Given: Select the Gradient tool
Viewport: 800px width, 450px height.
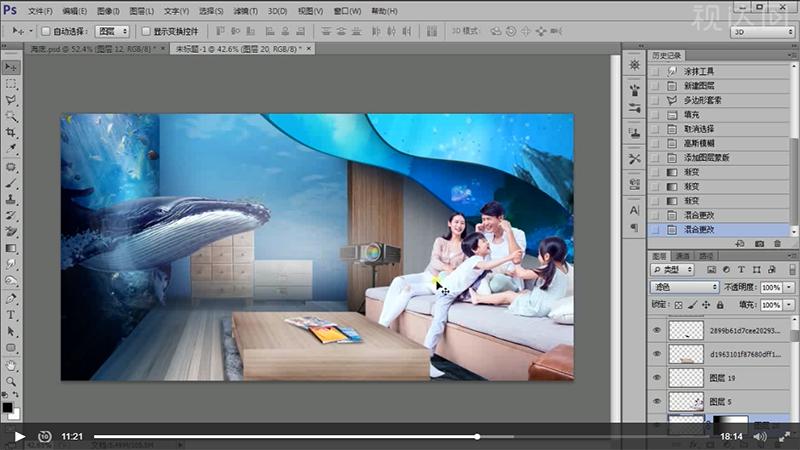Looking at the screenshot, I should pos(11,248).
